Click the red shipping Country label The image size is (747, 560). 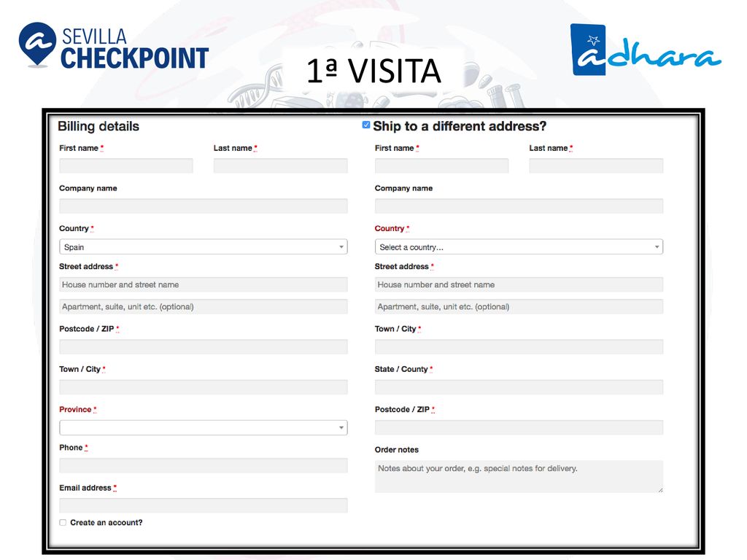tap(390, 228)
